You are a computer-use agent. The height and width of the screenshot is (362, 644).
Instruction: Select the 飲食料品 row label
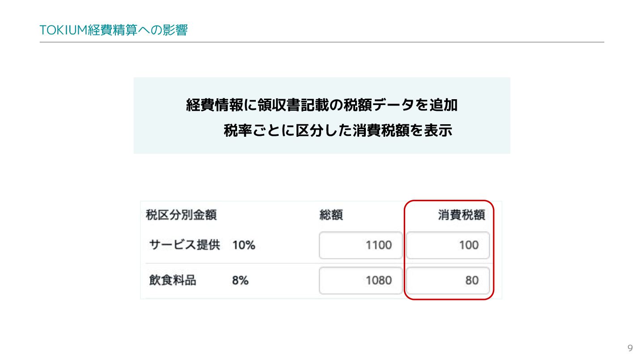(172, 281)
